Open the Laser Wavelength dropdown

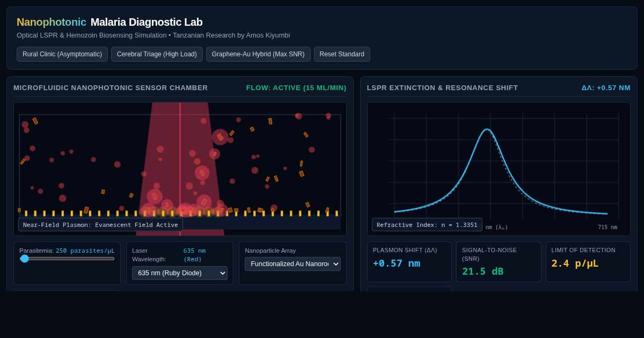point(180,273)
